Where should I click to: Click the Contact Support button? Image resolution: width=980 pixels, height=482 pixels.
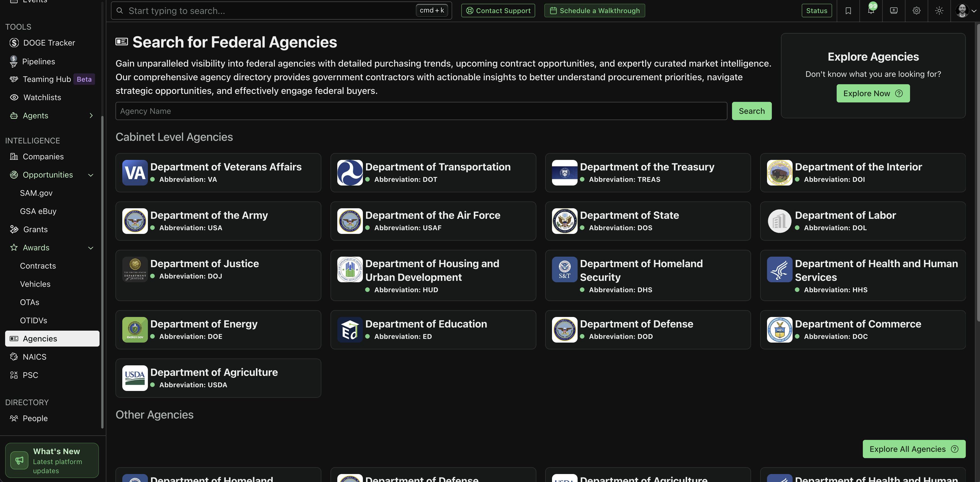(498, 11)
